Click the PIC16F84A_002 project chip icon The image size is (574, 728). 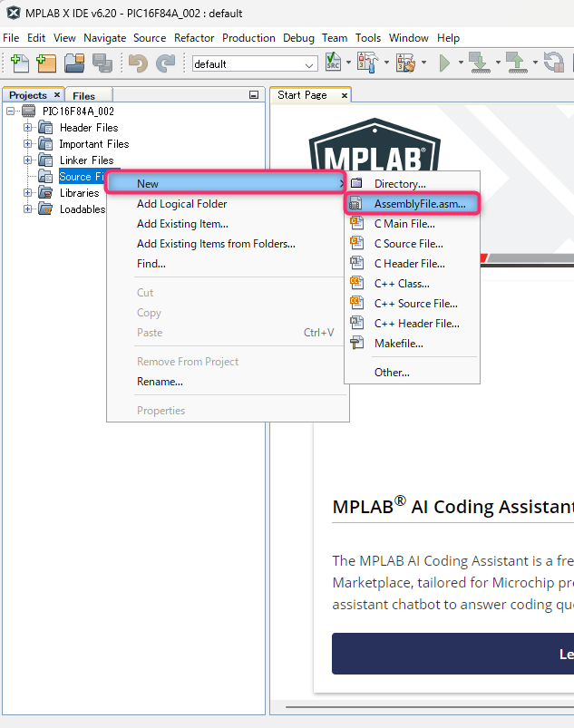pos(29,111)
